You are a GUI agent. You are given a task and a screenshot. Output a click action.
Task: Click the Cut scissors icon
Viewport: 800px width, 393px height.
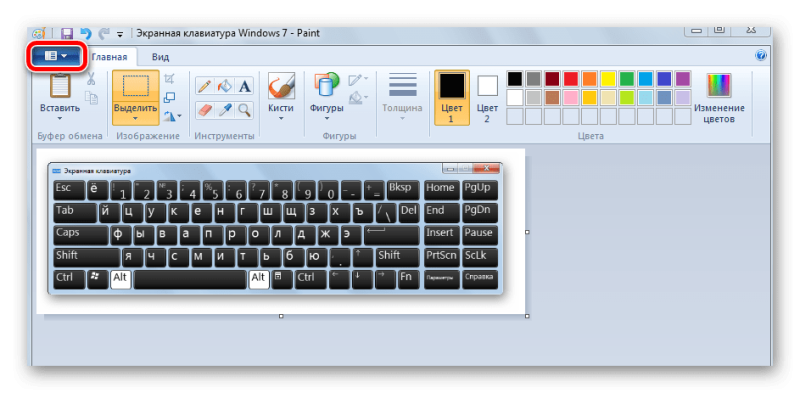tap(90, 79)
